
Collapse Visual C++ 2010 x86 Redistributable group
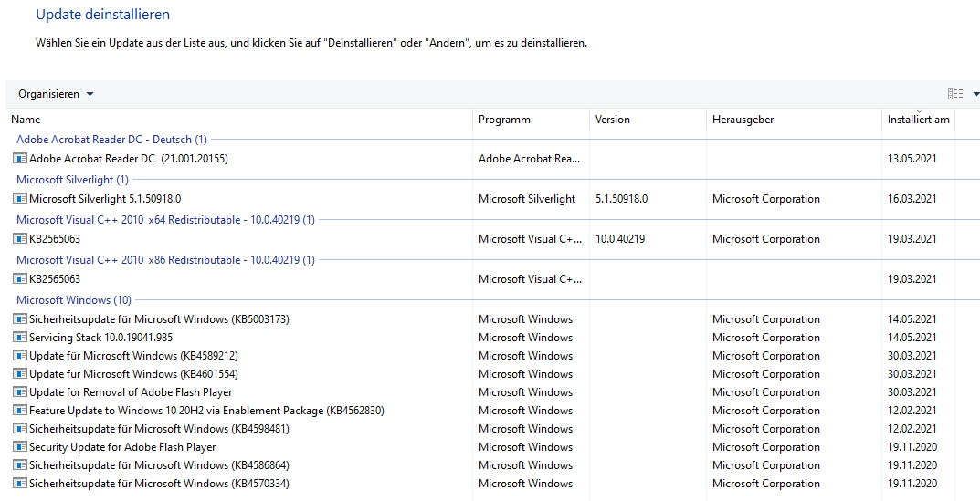tap(165, 259)
